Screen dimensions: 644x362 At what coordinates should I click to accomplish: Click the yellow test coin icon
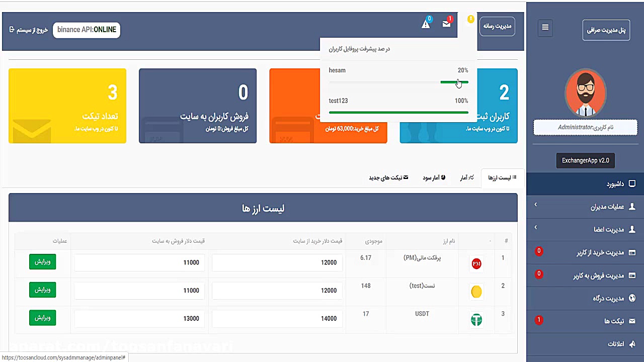coord(476,292)
